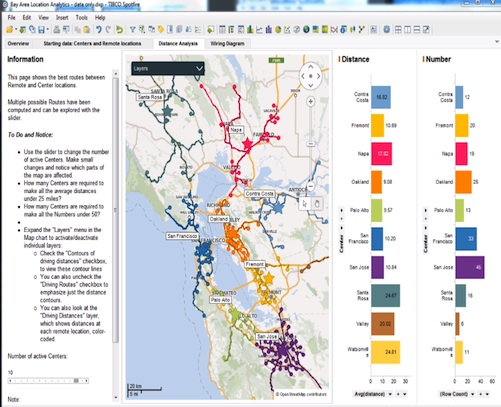Open the Tools menu
This screenshot has height=407, width=501.
click(x=82, y=17)
